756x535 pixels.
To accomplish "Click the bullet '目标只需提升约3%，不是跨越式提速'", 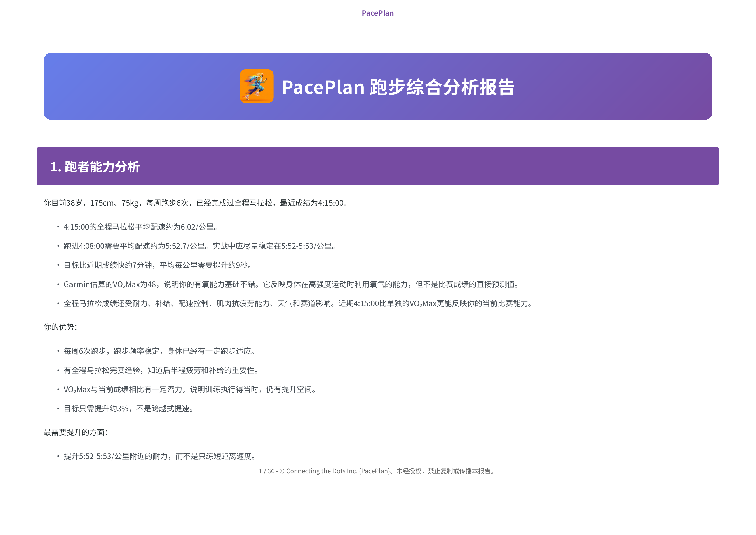I will 129,409.
